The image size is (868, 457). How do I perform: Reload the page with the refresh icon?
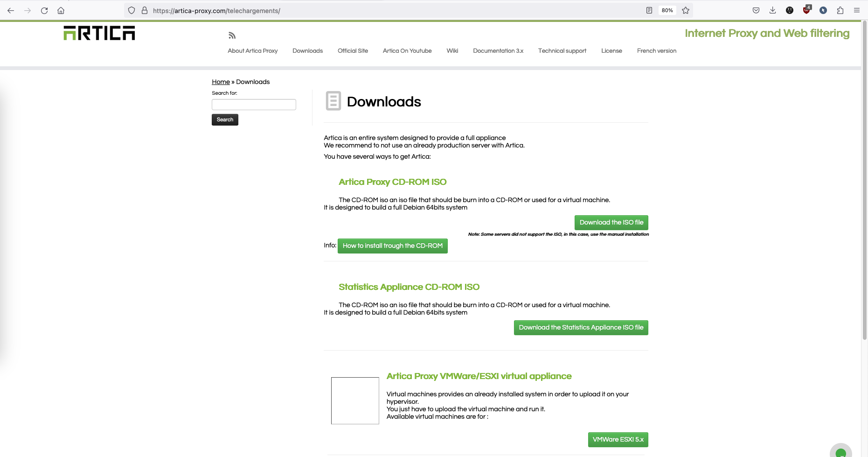[44, 10]
